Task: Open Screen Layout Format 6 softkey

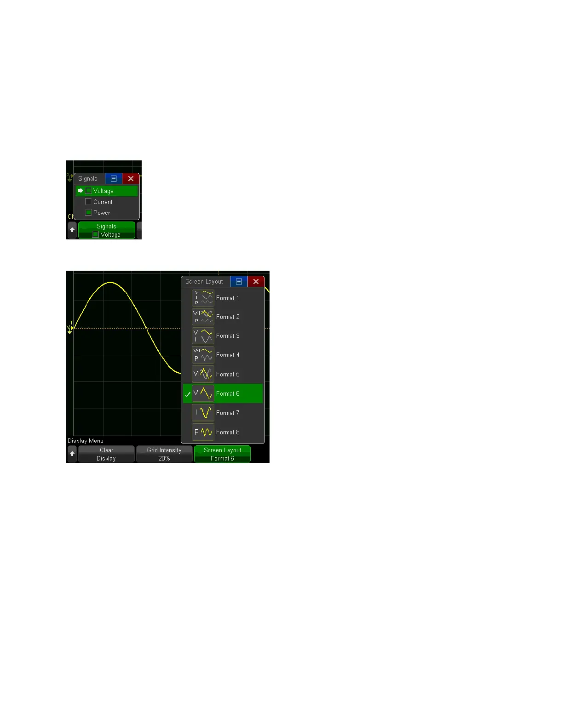Action: point(222,454)
